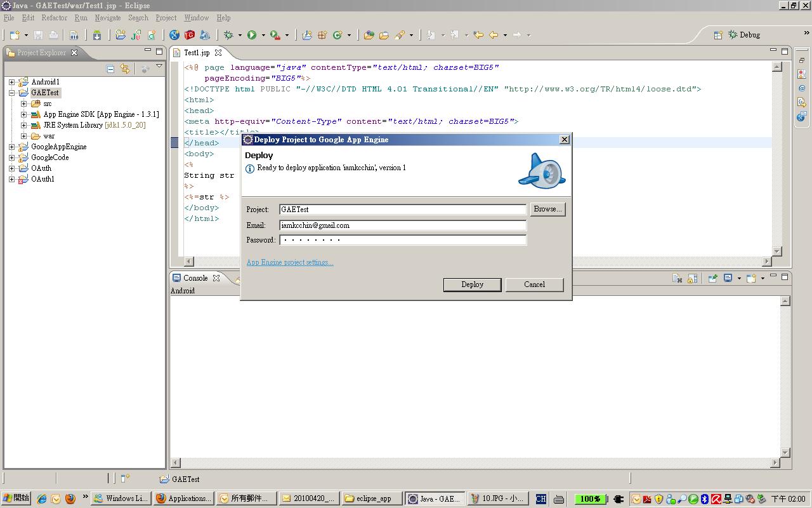812x508 pixels.
Task: Collapse the GAETest project node
Action: (11, 93)
